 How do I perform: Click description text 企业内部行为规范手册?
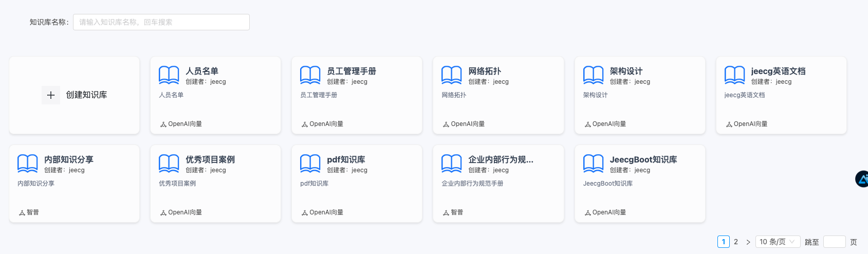coord(472,184)
